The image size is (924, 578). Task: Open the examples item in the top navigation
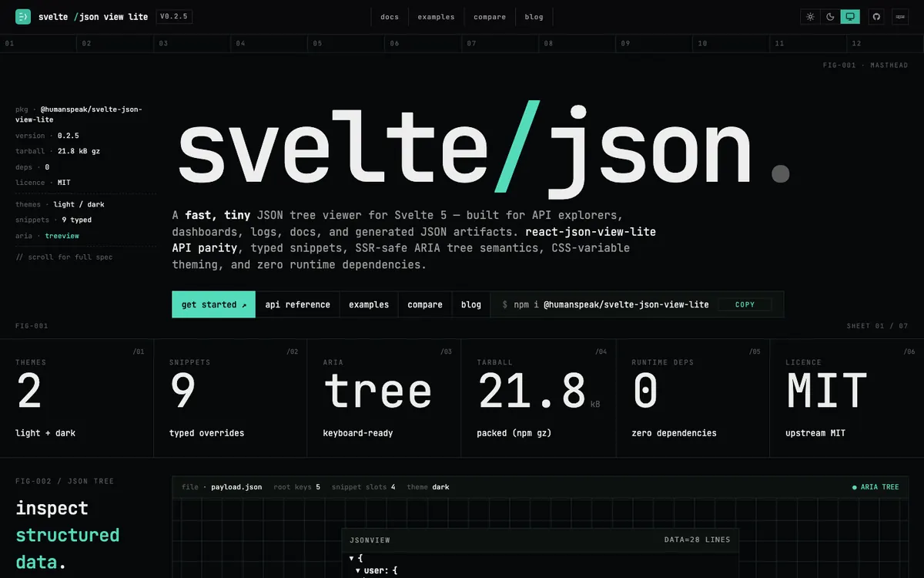tap(436, 17)
